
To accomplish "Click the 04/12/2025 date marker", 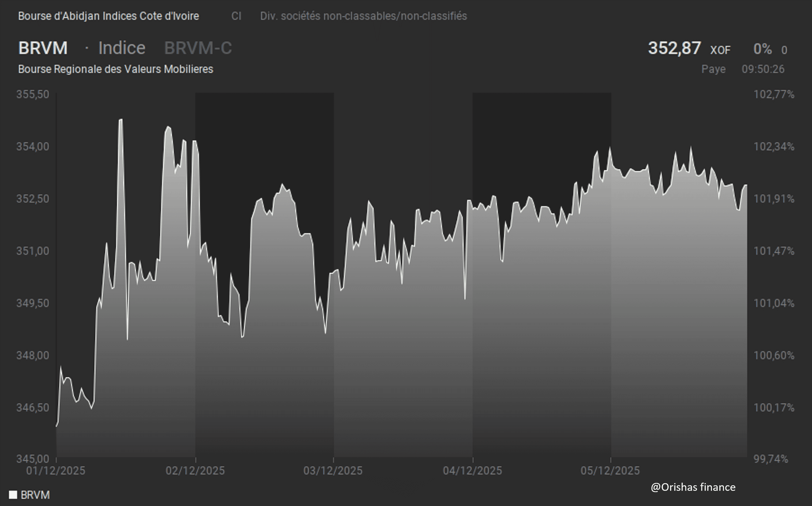I will (x=472, y=471).
